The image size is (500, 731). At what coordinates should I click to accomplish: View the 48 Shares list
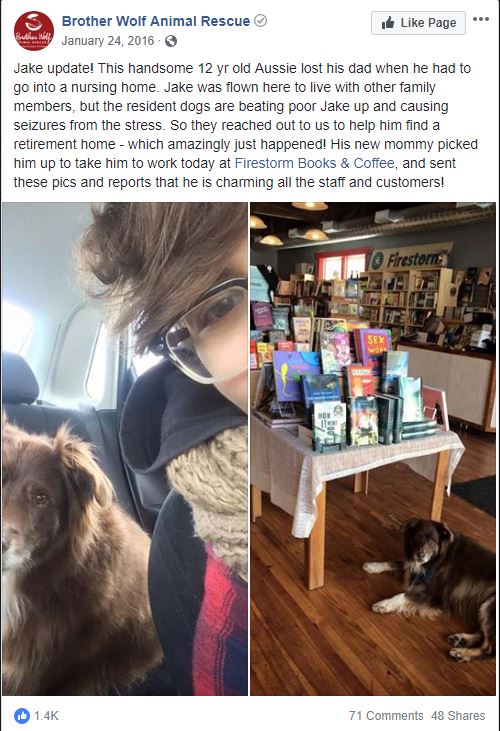458,716
